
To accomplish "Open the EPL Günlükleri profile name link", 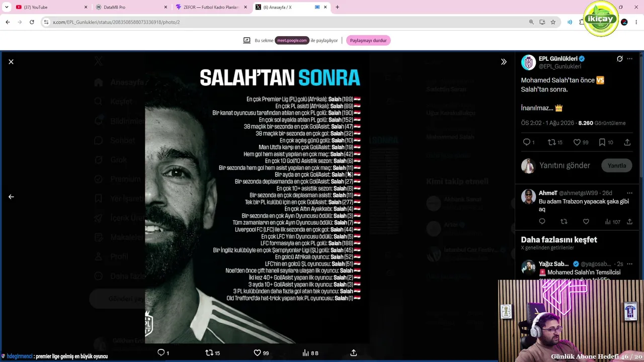I will tap(558, 59).
